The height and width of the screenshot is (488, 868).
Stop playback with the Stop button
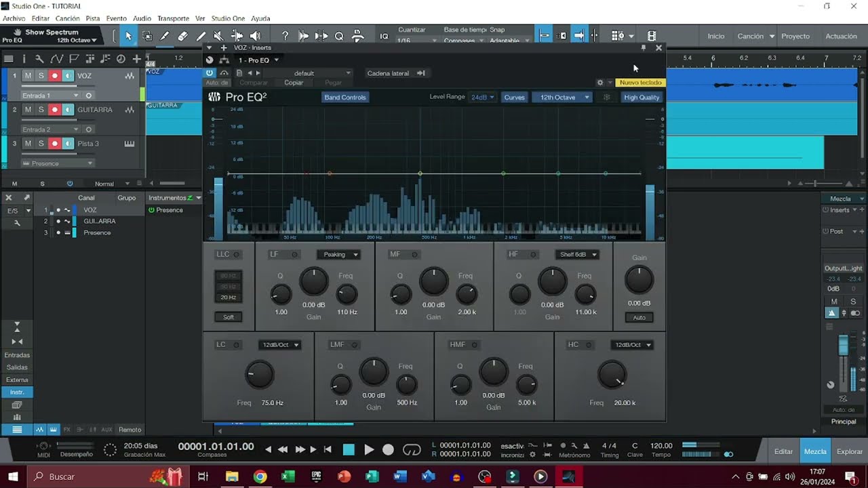point(349,449)
